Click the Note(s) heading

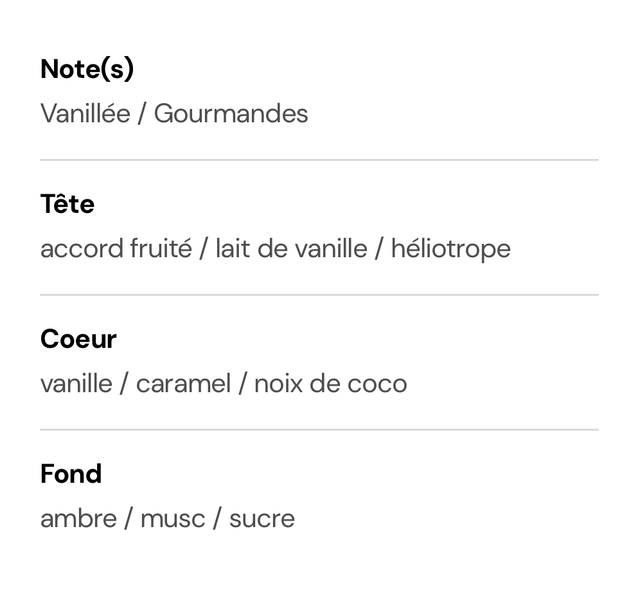click(x=87, y=69)
